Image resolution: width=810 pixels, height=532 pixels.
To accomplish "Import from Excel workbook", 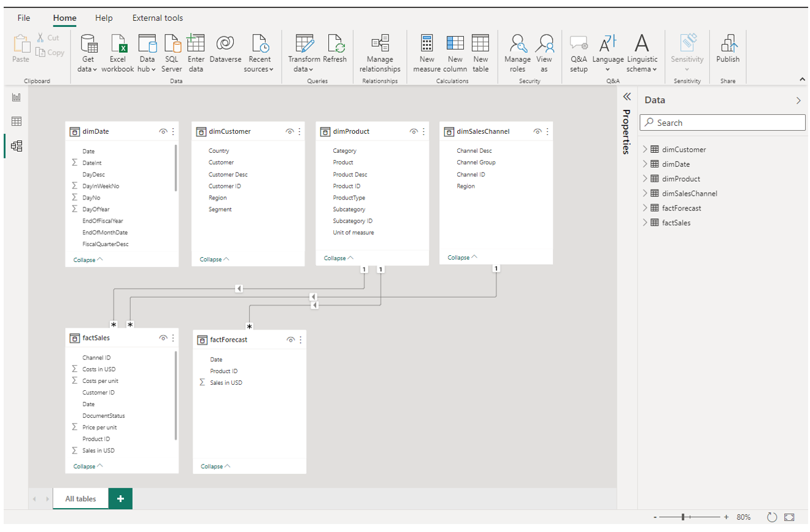I will coord(117,53).
